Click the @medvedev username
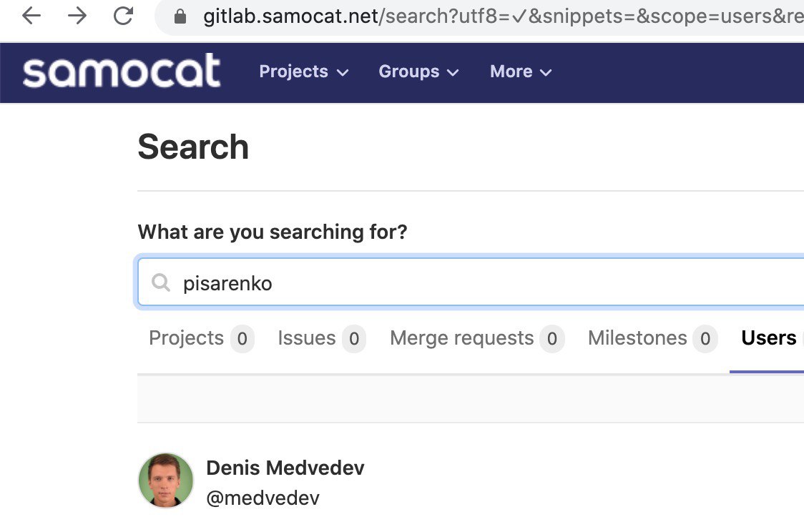 (263, 498)
